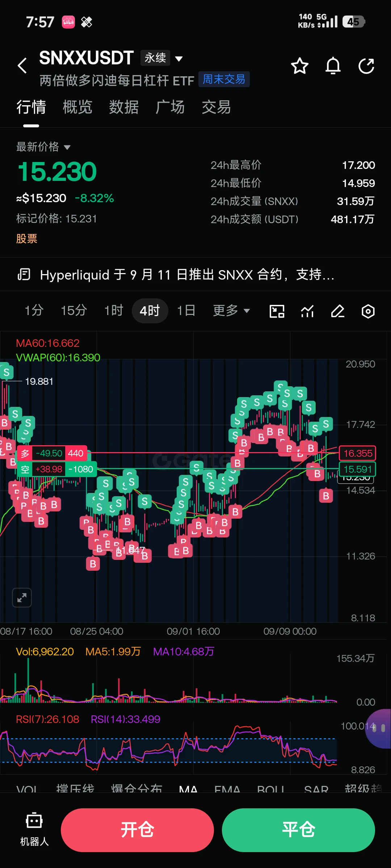391x868 pixels.
Task: Tap the chart snapshot icon
Action: pos(277,311)
